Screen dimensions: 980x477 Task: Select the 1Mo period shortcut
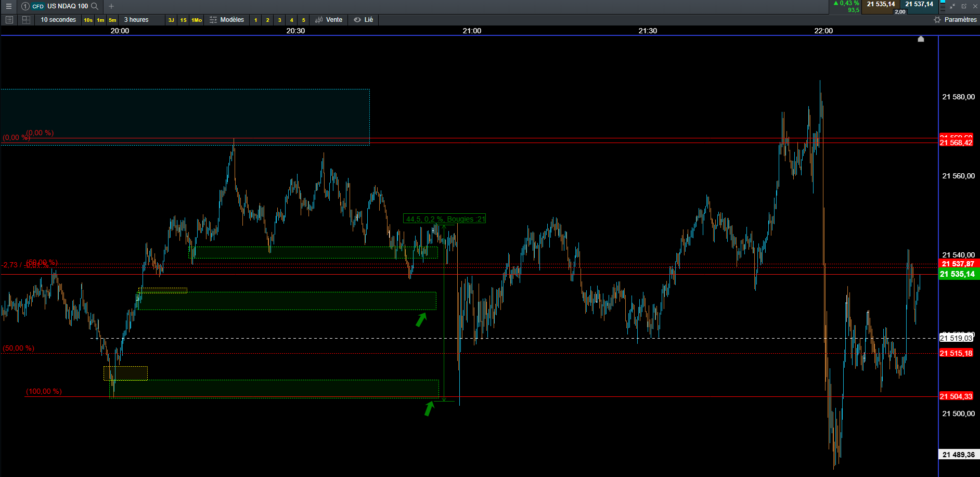197,20
